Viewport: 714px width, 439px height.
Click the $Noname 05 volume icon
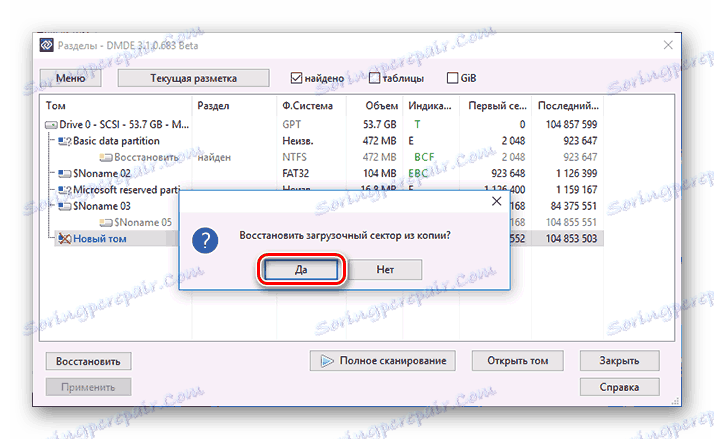click(x=106, y=223)
